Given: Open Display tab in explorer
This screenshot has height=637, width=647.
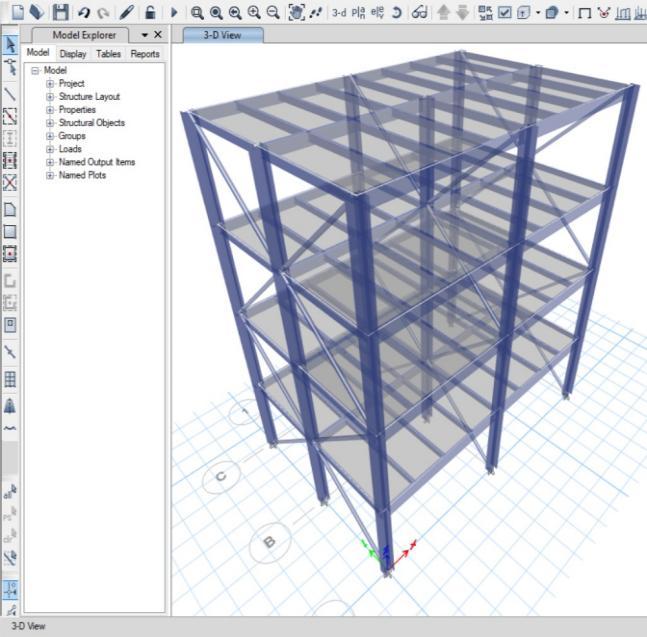Looking at the screenshot, I should (x=73, y=54).
